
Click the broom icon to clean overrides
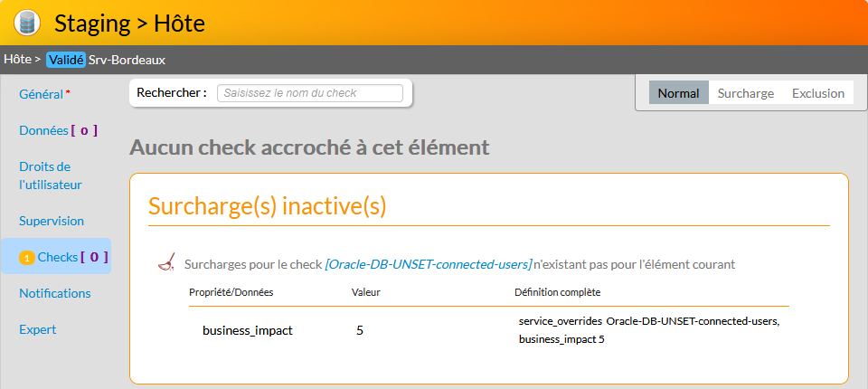point(166,264)
